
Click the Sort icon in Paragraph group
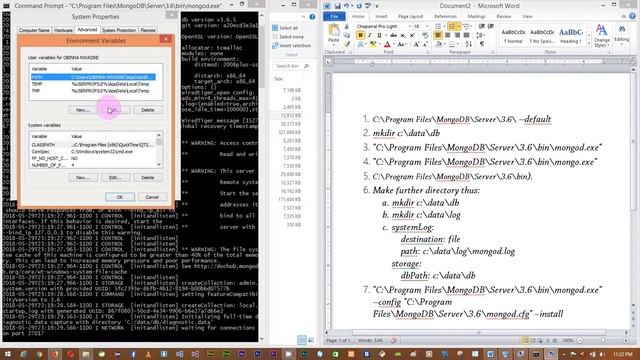[469, 44]
